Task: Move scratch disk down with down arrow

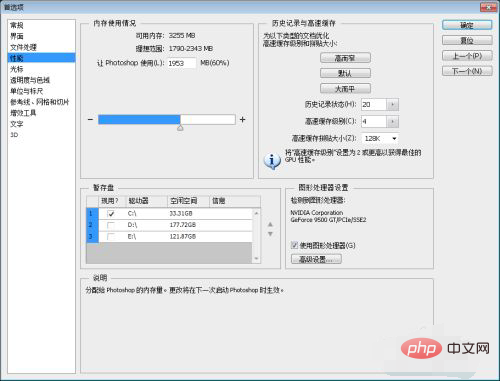Action: pos(270,234)
